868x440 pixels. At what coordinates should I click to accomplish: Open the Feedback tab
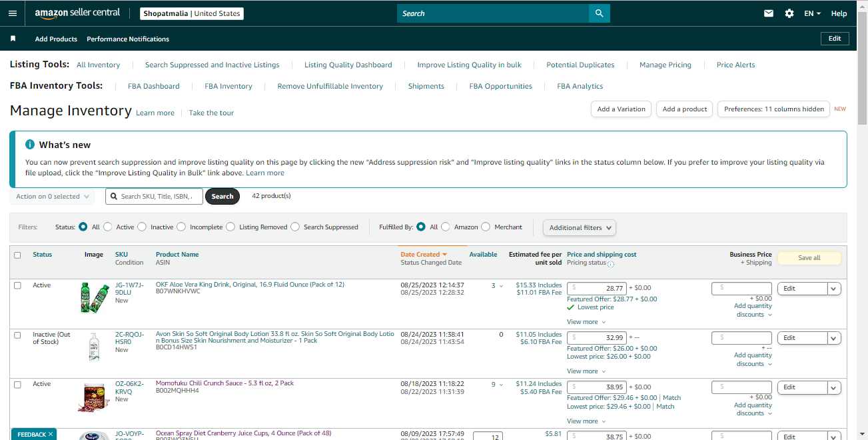click(33, 434)
